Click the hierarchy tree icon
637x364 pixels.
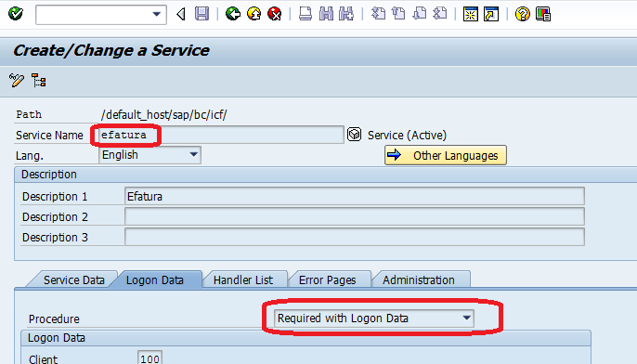tap(39, 81)
